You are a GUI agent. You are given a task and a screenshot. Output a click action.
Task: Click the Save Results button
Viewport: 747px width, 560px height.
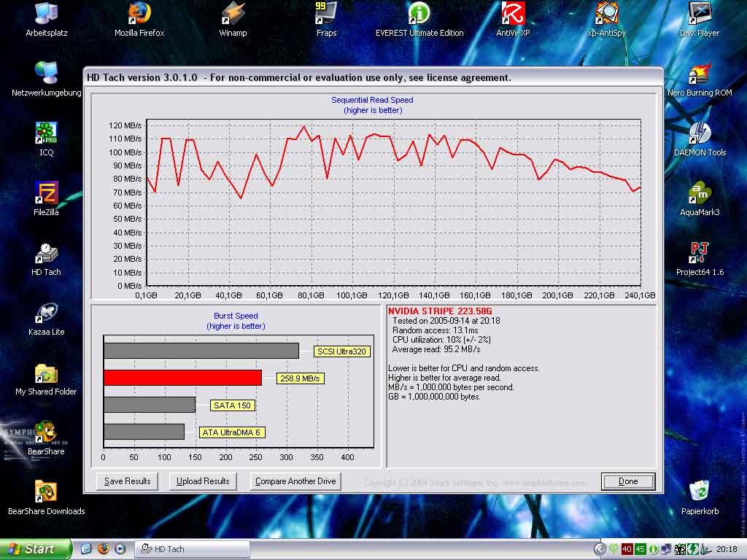[x=127, y=481]
